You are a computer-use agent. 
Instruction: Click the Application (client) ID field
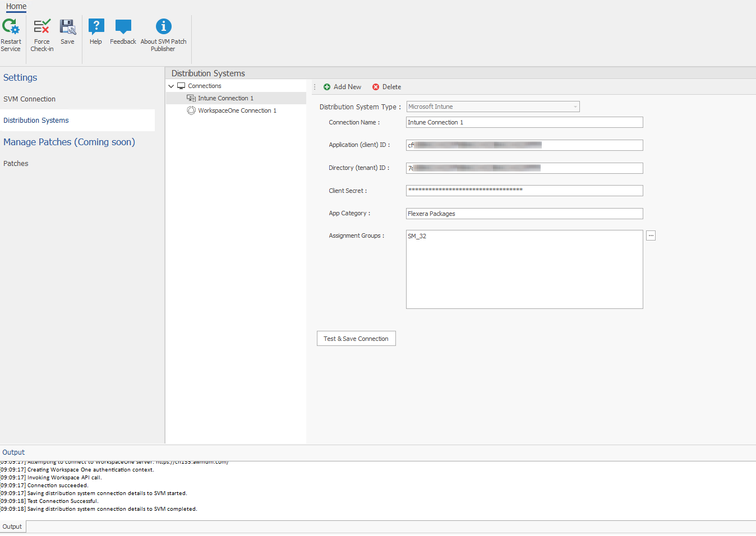coord(524,145)
